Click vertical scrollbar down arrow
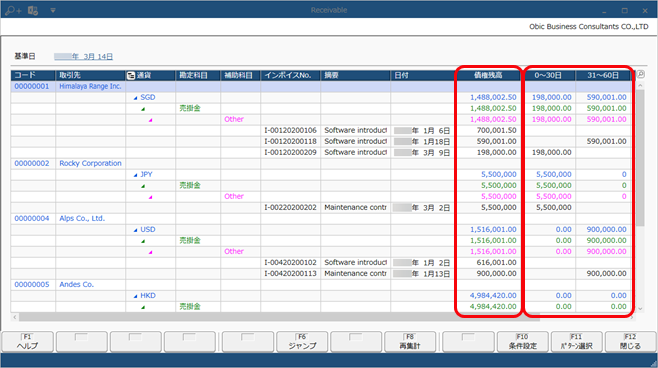 [640, 308]
